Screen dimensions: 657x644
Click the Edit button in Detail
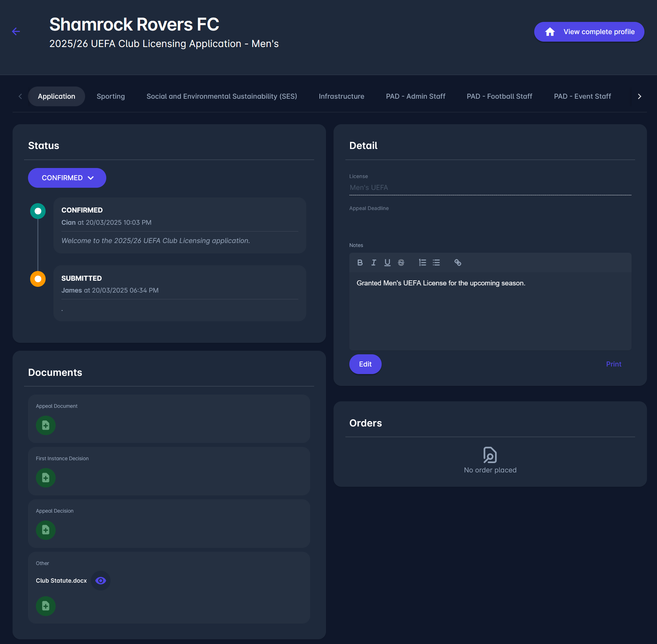[x=365, y=364]
